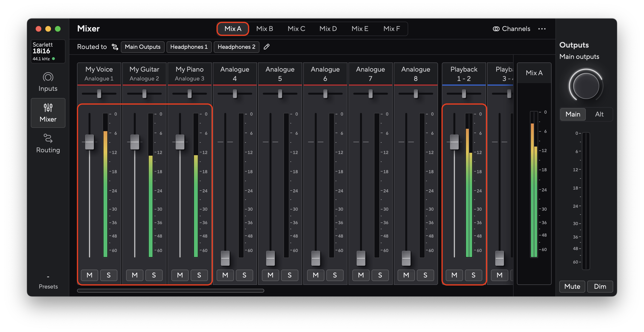Screen dimensions: 644x332
Task: Open the more options ellipsis menu
Action: pyautogui.click(x=542, y=29)
